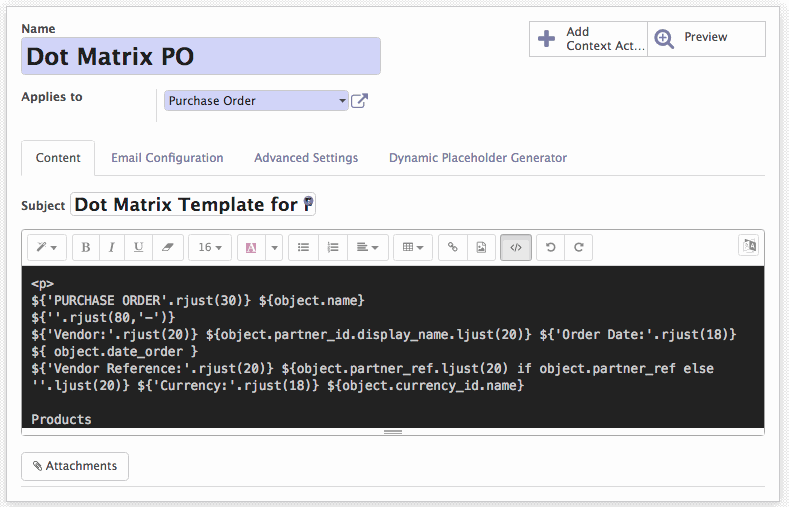Switch to the Email Configuration tab

(x=167, y=158)
